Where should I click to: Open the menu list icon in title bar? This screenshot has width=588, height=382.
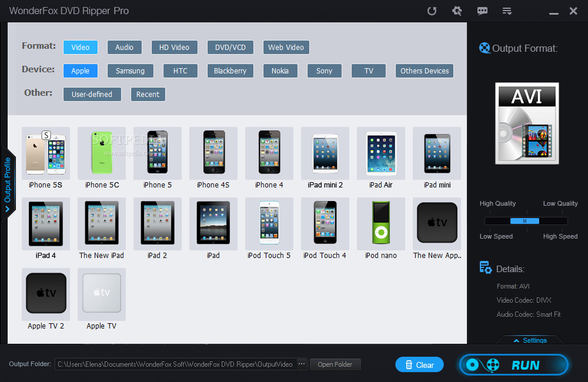click(507, 11)
